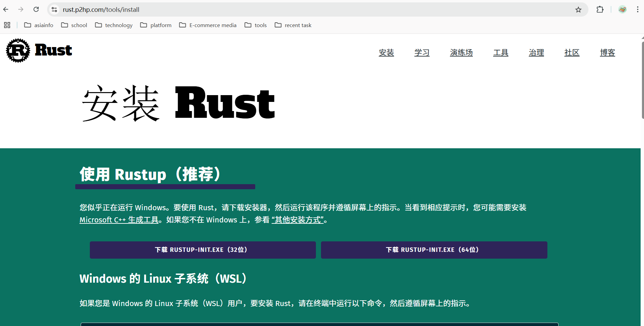644x326 pixels.
Task: Download RUSTUP-INIT.EXE 64-bit
Action: [434, 250]
